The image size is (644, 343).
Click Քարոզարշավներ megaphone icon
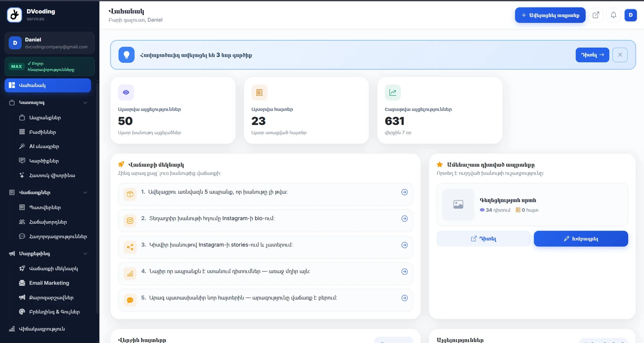(x=22, y=297)
